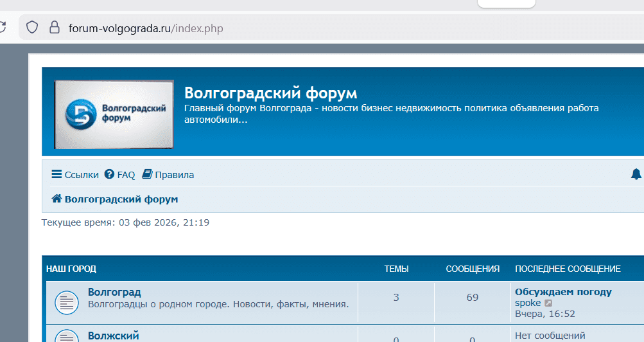Click the notifications bell icon
Viewport: 644px width, 342px height.
pos(636,174)
